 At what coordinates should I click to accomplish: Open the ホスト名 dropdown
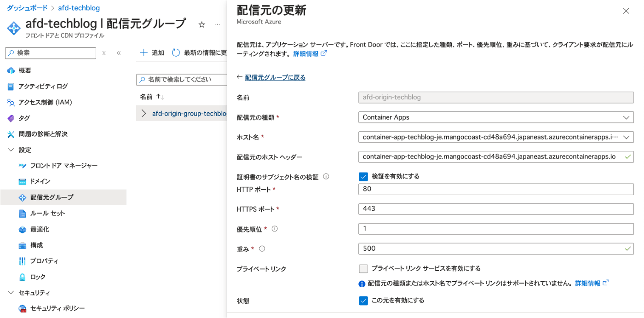[496, 137]
